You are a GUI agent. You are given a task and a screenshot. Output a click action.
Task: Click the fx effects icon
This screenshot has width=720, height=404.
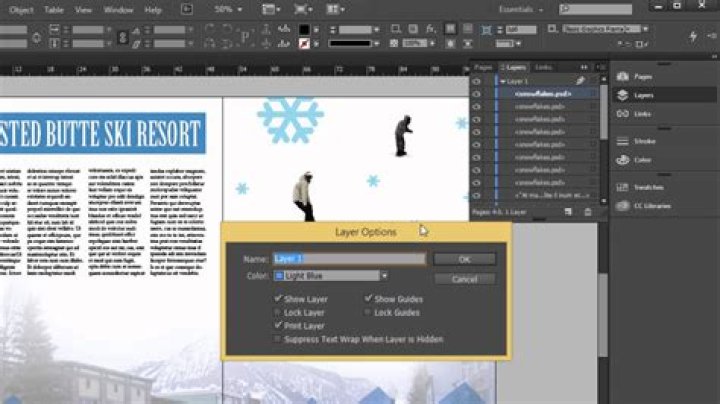[430, 29]
